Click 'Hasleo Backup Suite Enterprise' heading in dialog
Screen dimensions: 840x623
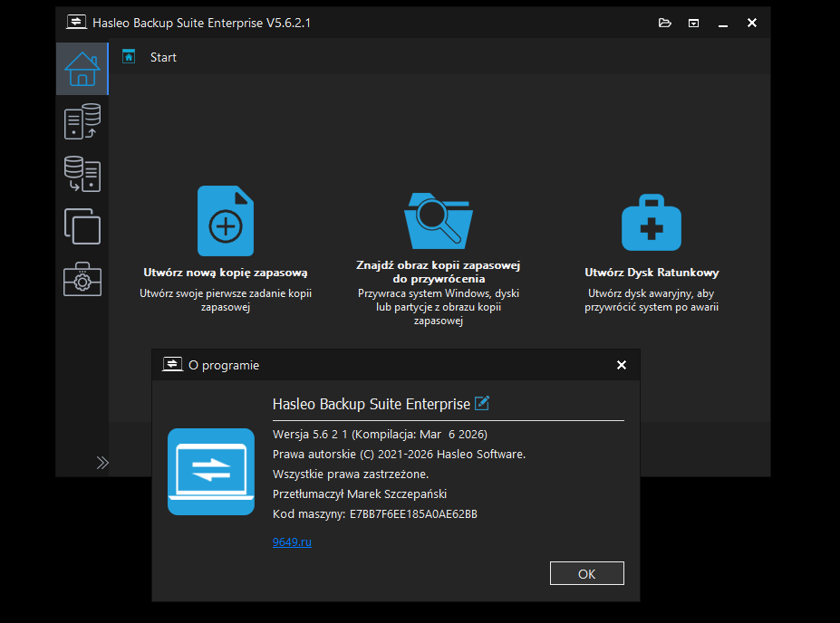pos(372,404)
